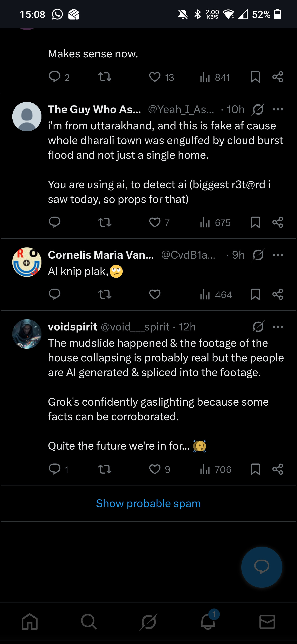Screen dimensions: 297x644
Task: Open the Notifications tab with badge
Action: tap(208, 621)
